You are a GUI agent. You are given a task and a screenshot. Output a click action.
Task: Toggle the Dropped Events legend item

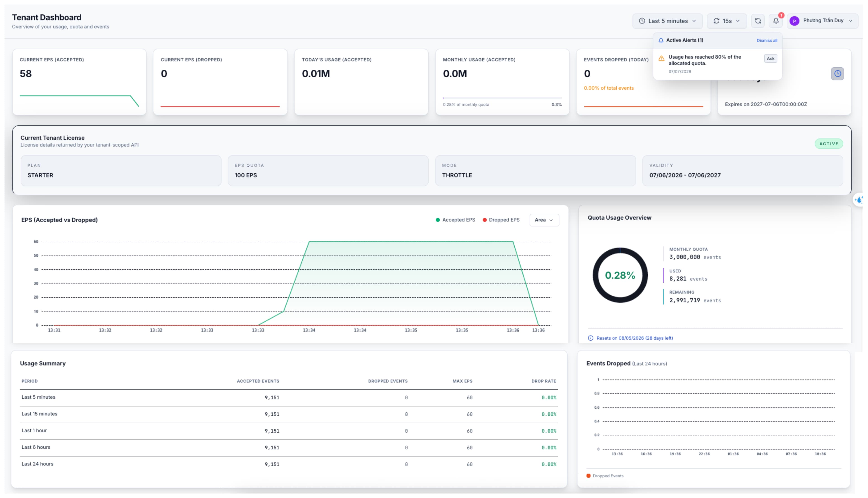coord(605,476)
